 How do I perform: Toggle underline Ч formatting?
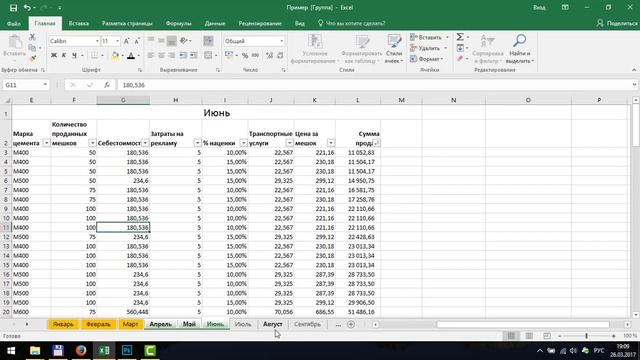[74, 56]
